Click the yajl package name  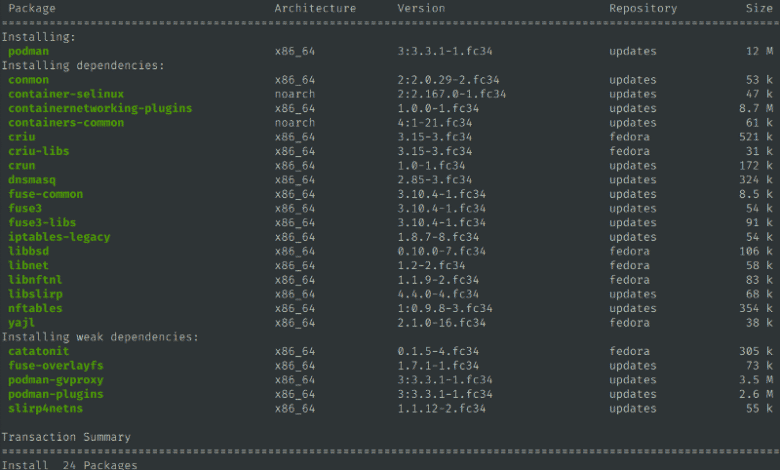21,323
